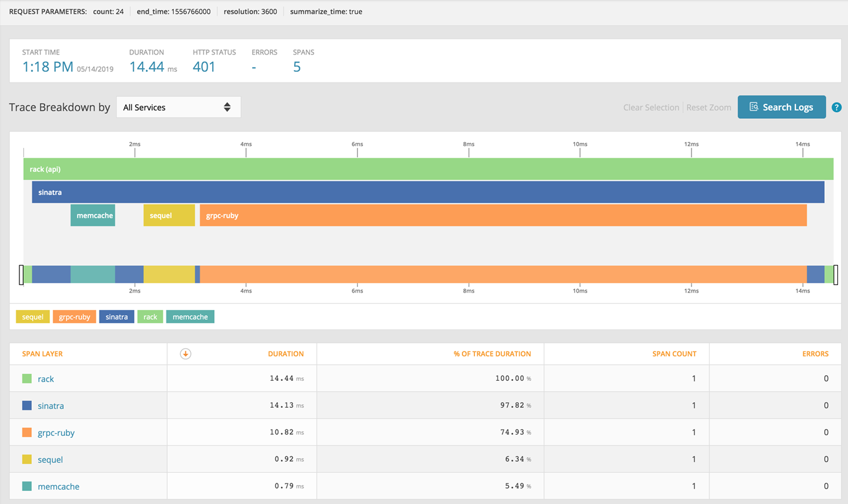Click the blue help question mark icon
The height and width of the screenshot is (504, 848).
836,108
